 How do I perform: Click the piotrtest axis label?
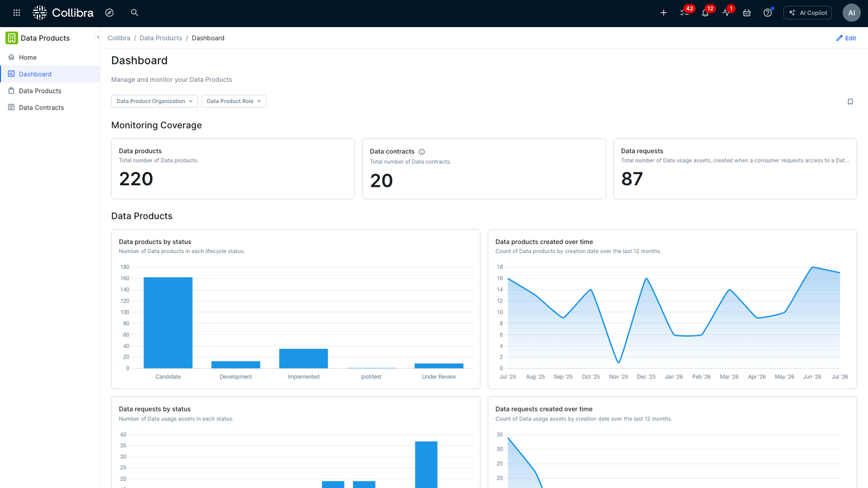(x=371, y=377)
